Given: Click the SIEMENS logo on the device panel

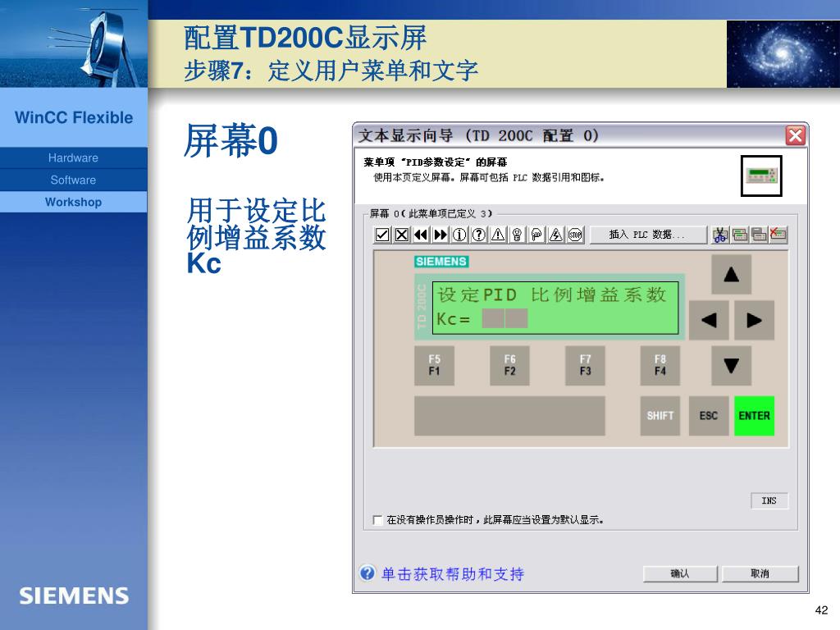Looking at the screenshot, I should 441,262.
